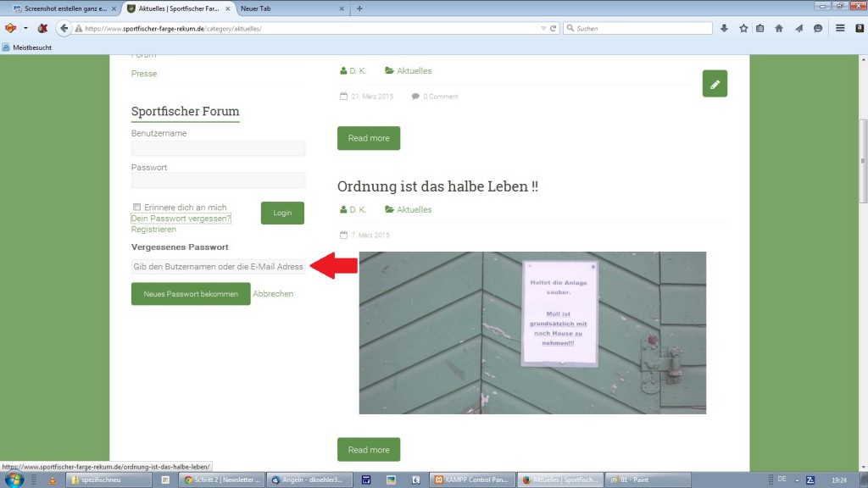
Task: Reload the page with the refresh icon
Action: pos(553,28)
